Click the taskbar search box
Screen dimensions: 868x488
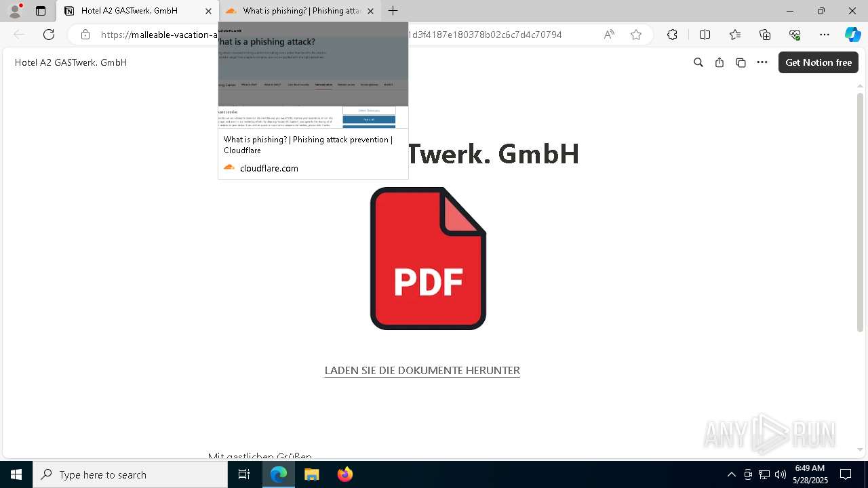pos(130,474)
